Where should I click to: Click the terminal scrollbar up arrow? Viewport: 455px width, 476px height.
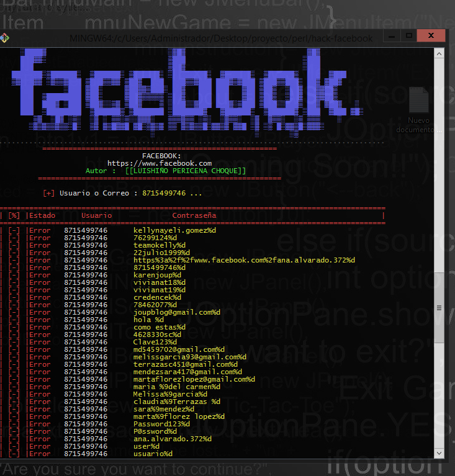[x=439, y=54]
